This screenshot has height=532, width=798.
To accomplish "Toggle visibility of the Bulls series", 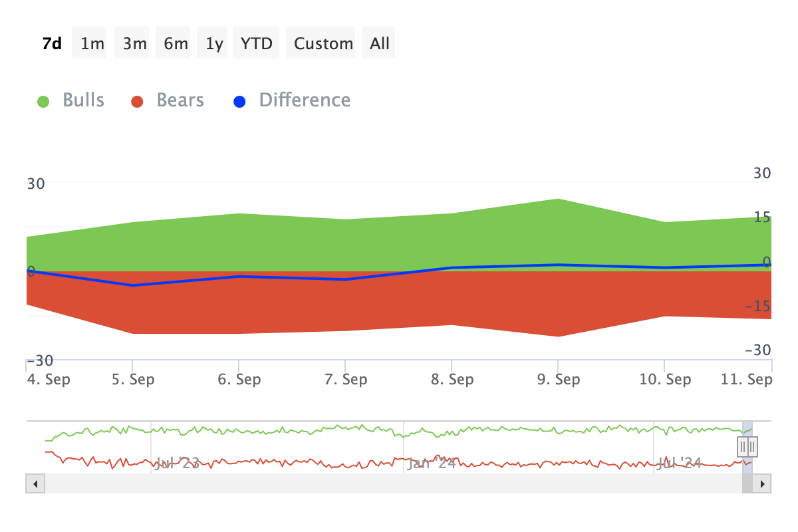I will point(83,100).
